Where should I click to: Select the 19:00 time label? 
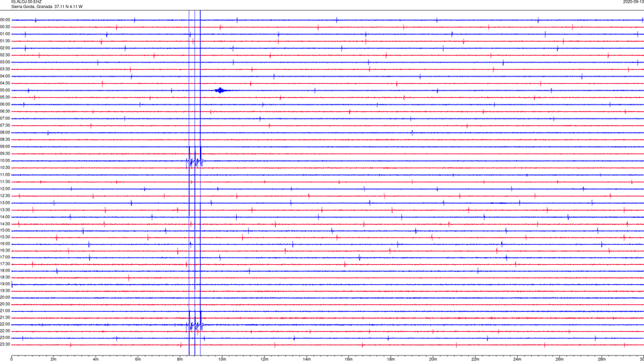[x=5, y=284]
